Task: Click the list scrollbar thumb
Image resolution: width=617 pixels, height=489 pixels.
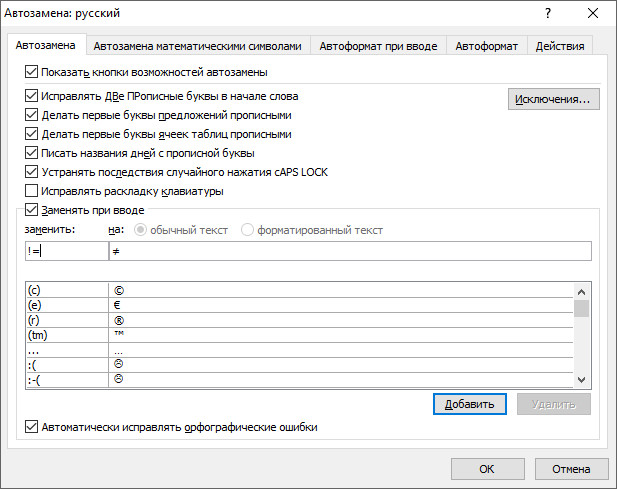Action: pos(582,309)
